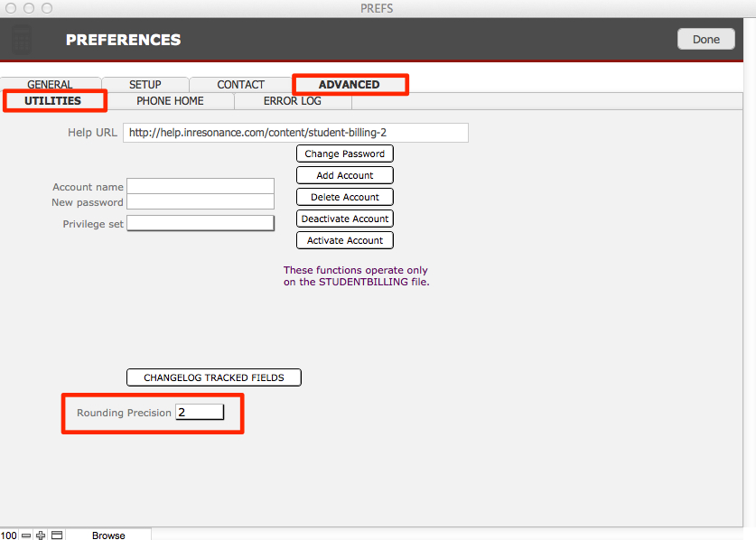Show the ERROR LOG sub-tab
Viewport: 756px width, 540px height.
coord(292,101)
